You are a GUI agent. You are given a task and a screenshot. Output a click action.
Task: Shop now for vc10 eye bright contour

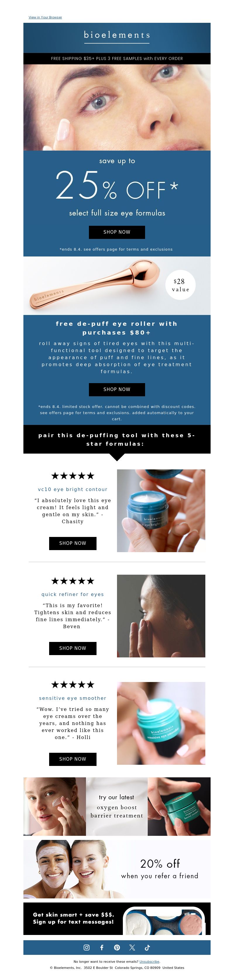tap(73, 543)
